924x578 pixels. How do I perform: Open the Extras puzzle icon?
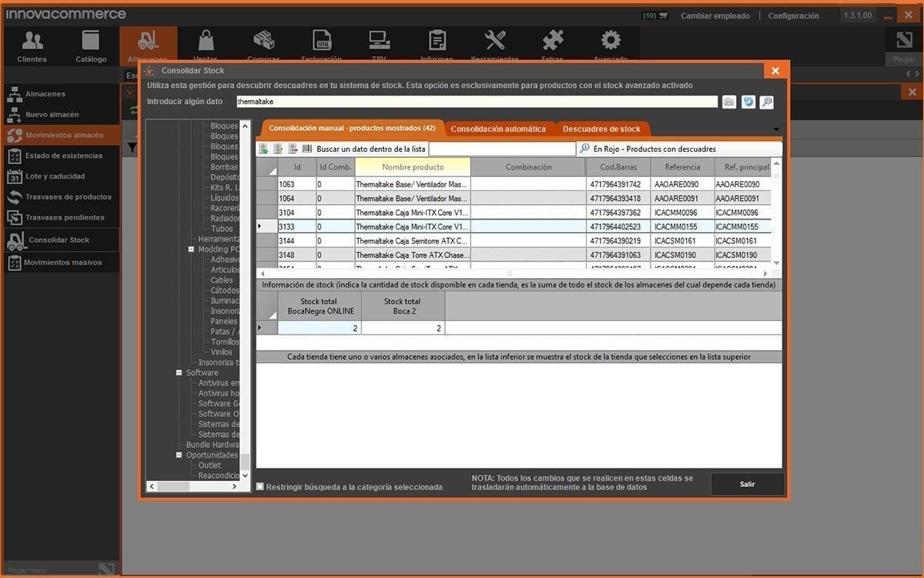[x=552, y=42]
